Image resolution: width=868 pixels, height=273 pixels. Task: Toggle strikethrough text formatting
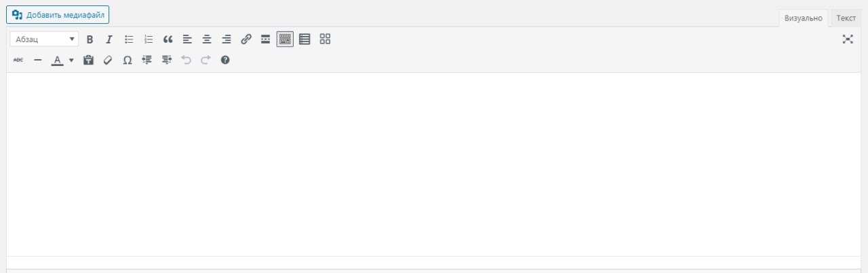pyautogui.click(x=18, y=60)
